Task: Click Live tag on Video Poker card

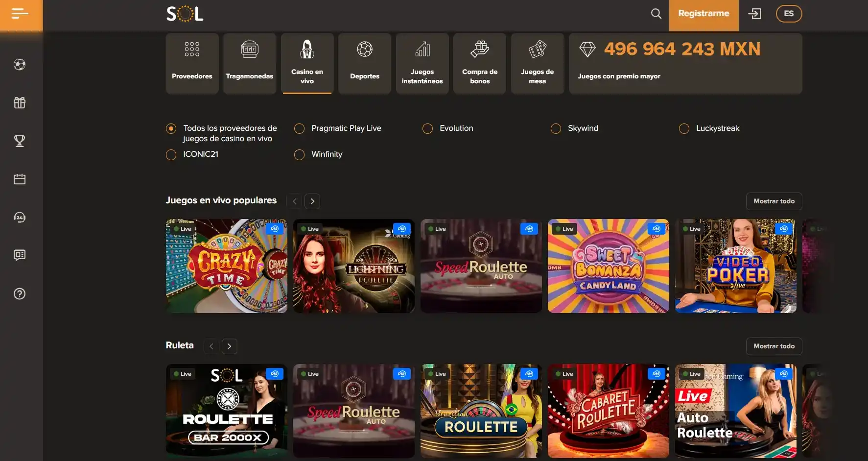Action: coord(692,229)
